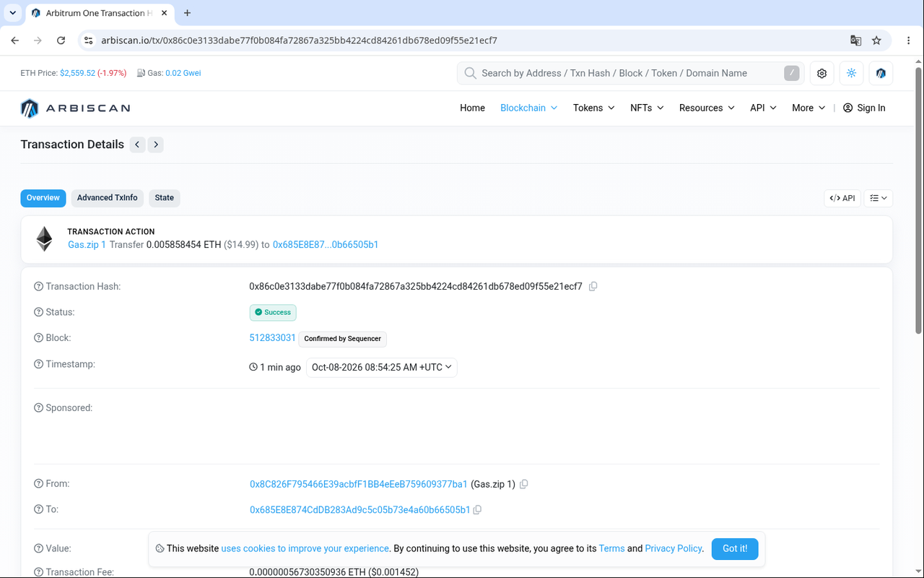
Task: Bookmark this page with star icon
Action: coord(876,40)
